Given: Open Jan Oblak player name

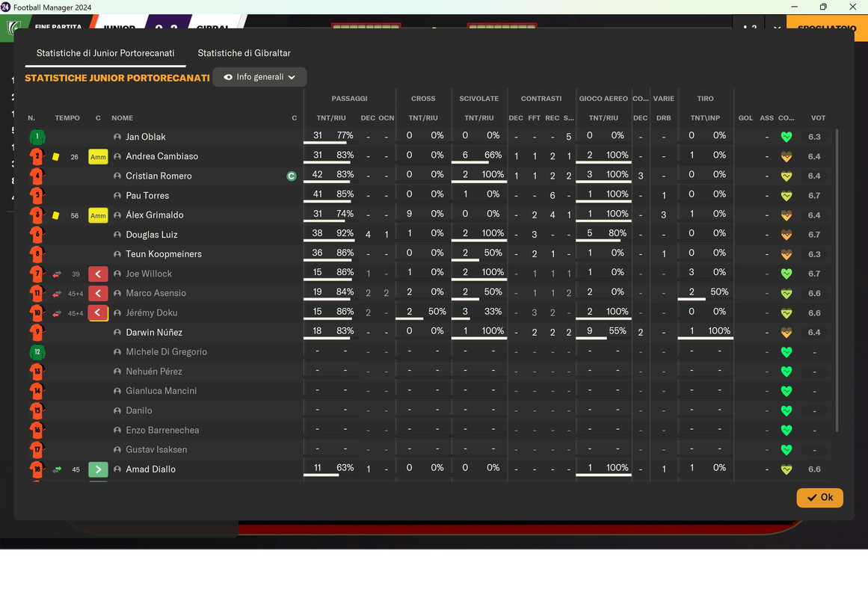Looking at the screenshot, I should tap(146, 137).
